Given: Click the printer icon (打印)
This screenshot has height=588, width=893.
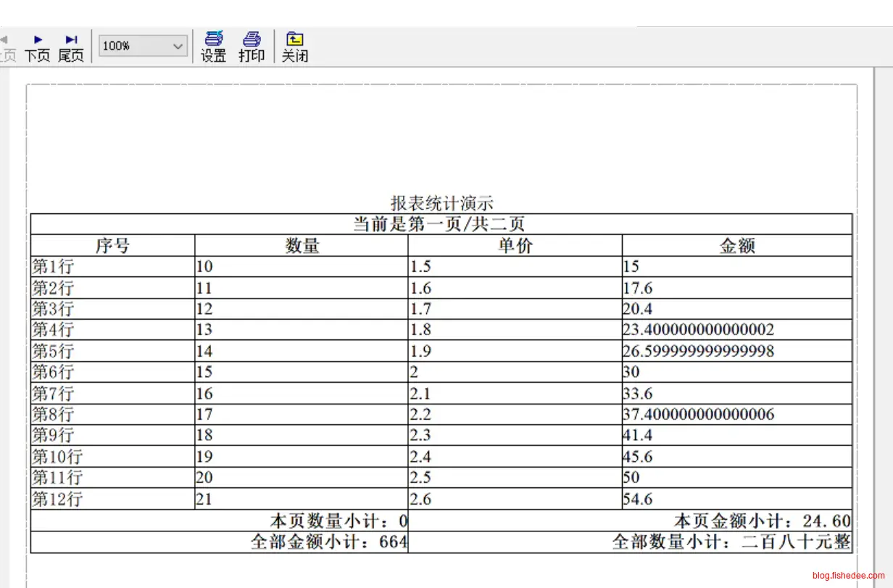Looking at the screenshot, I should pos(252,47).
